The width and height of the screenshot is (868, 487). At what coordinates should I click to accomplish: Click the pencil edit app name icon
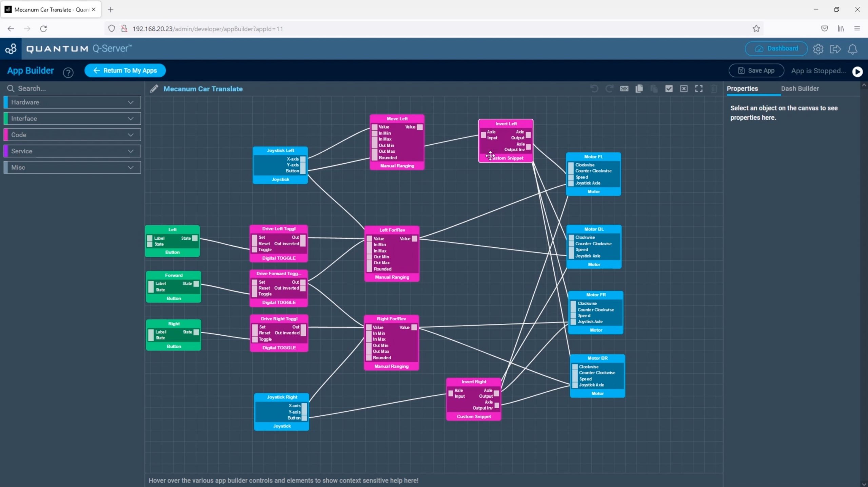154,89
